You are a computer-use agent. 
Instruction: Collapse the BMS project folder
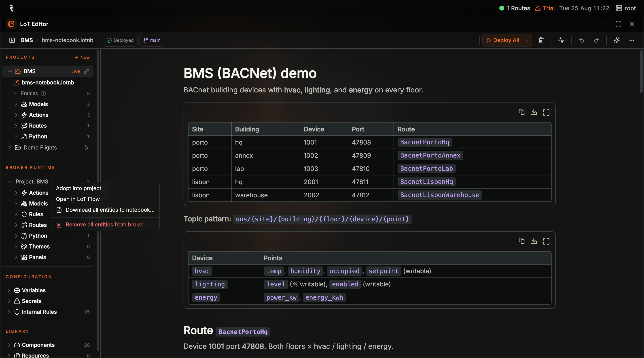pos(10,71)
